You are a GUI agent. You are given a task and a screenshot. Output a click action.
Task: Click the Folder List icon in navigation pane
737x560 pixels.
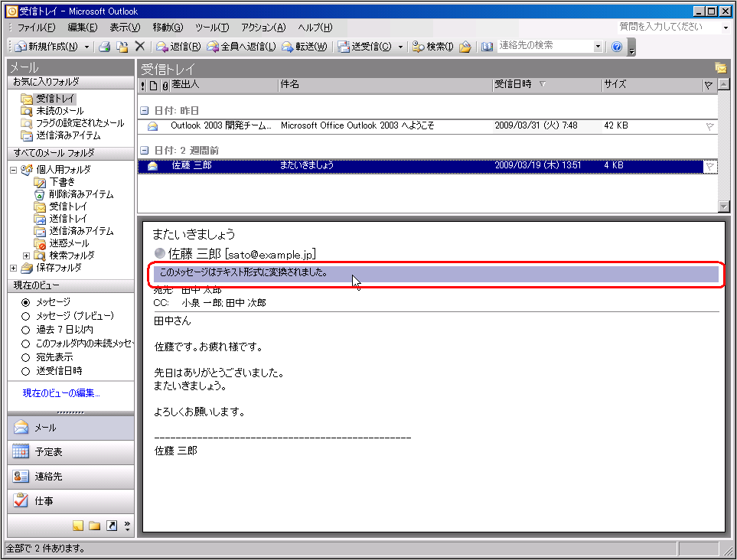click(x=94, y=526)
